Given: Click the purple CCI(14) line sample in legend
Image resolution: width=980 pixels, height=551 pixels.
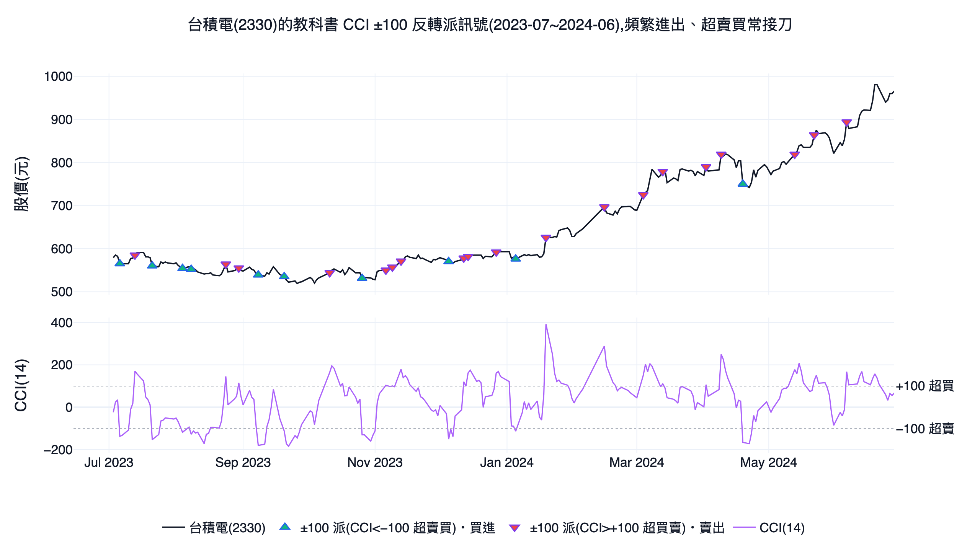Looking at the screenshot, I should click(744, 528).
